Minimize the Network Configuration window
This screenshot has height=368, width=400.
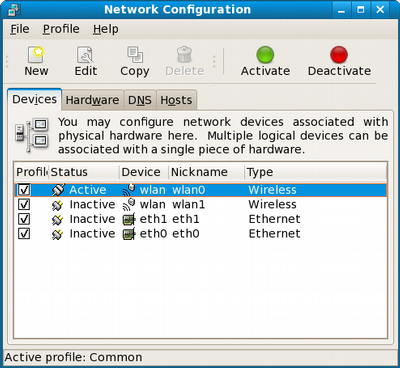(341, 10)
